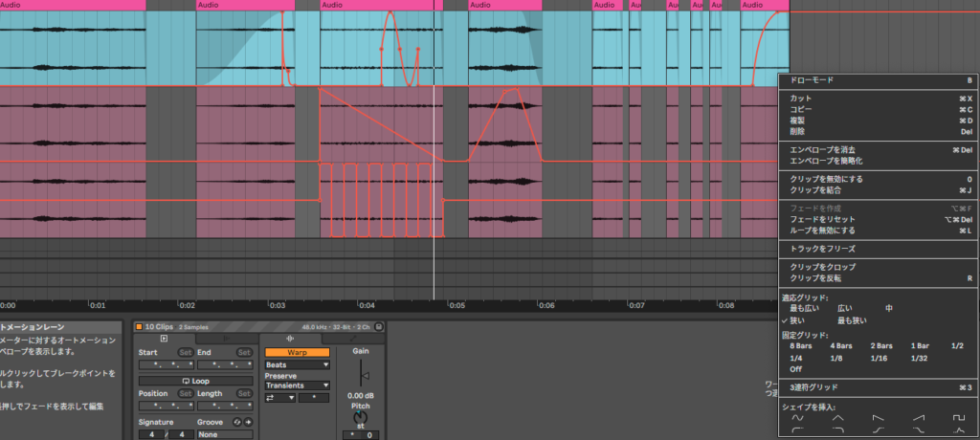This screenshot has width=980, height=440.
Task: Insert the sine wave shape
Action: [x=796, y=418]
